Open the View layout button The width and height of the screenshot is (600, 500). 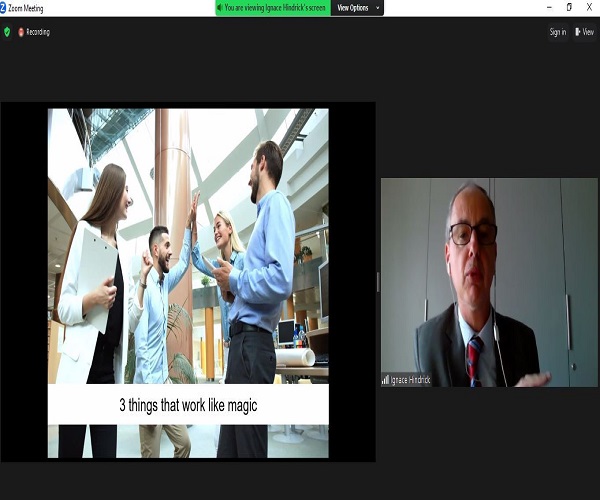point(584,32)
